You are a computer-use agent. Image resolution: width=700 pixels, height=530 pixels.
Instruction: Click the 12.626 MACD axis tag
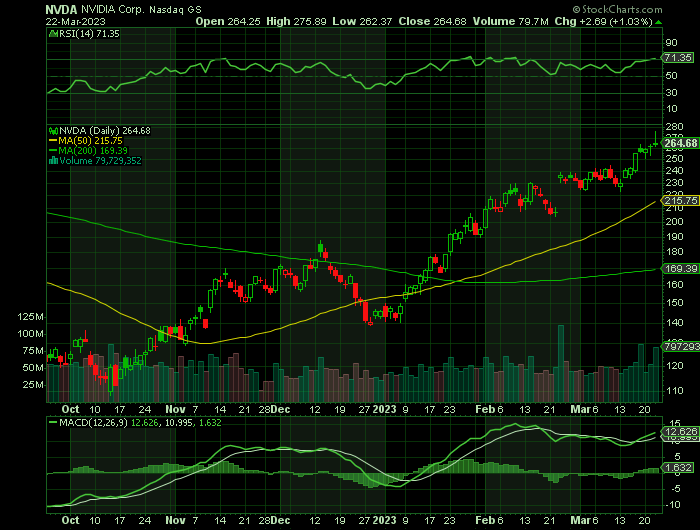point(678,432)
